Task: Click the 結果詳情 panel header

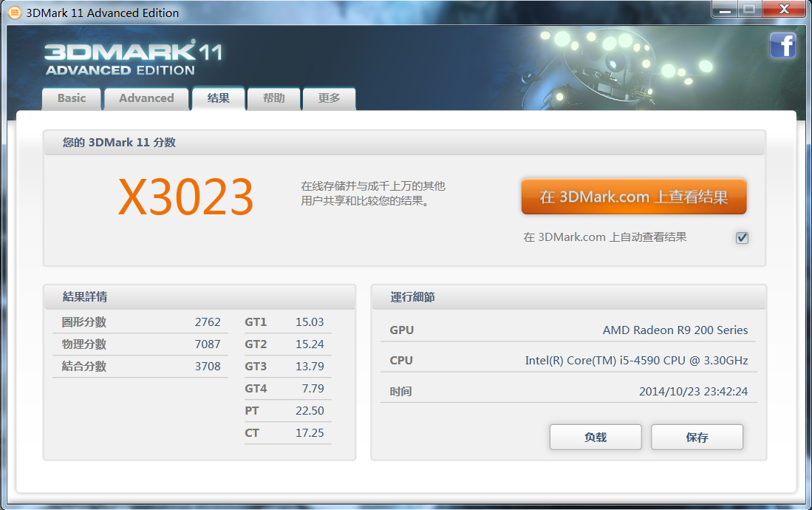Action: 199,297
